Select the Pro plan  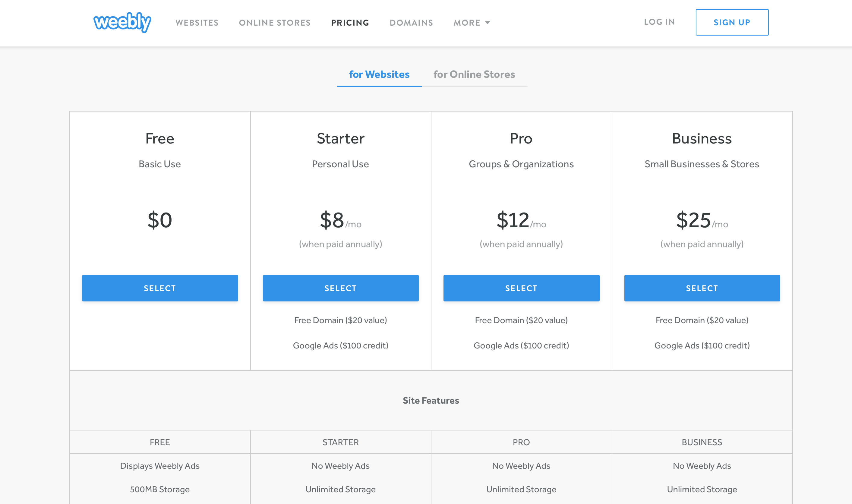[x=521, y=288]
